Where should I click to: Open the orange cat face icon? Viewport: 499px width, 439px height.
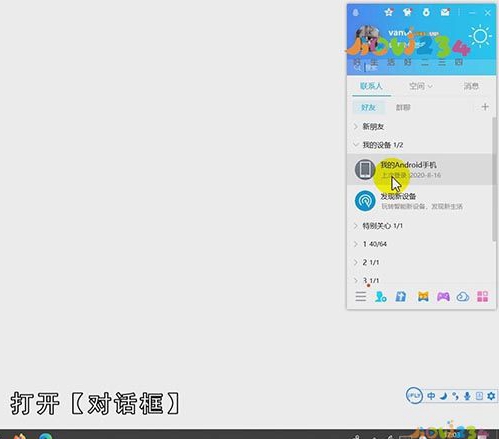coord(423,296)
